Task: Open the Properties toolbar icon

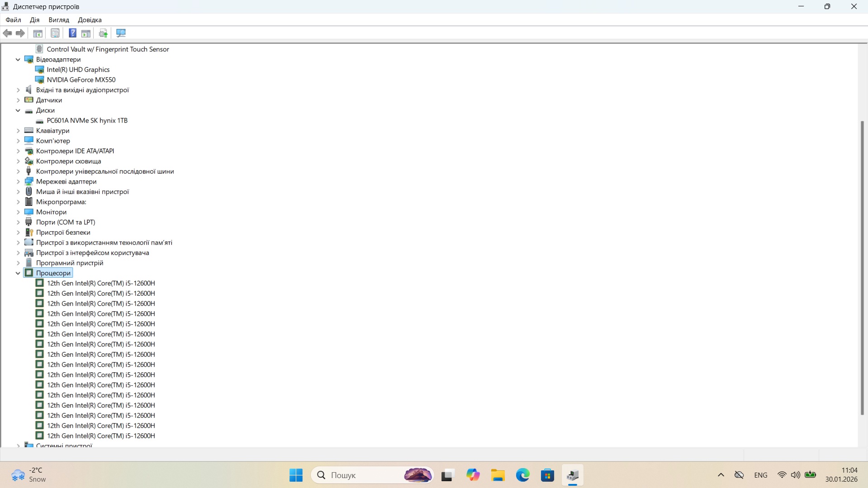Action: click(x=55, y=33)
